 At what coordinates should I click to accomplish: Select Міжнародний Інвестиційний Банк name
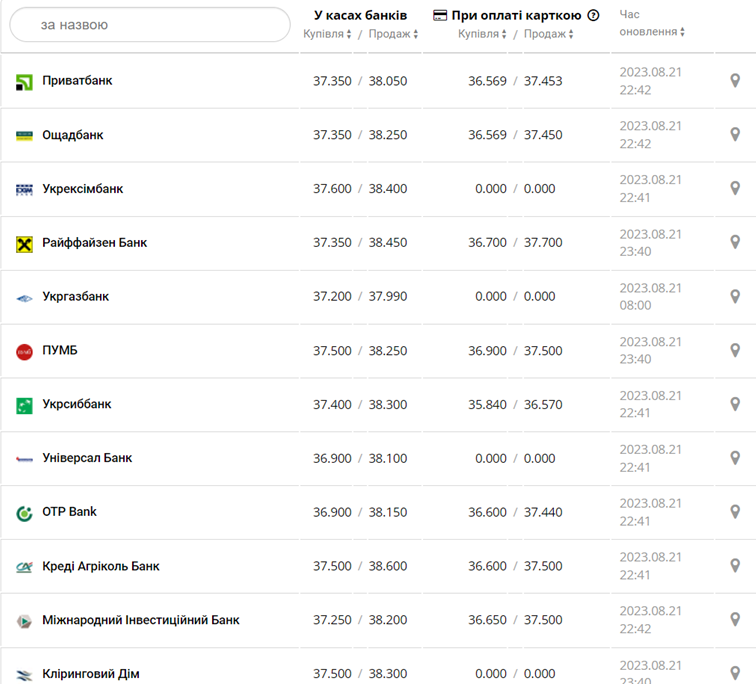click(140, 620)
